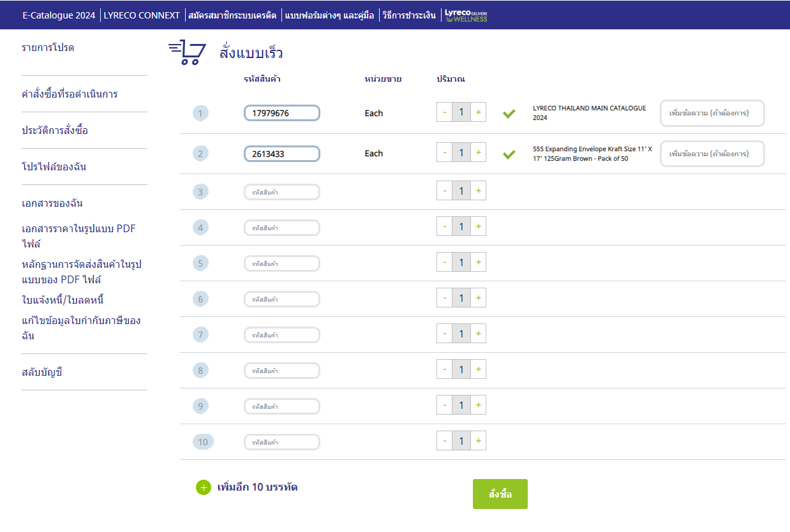Increase quantity for row 2
Screen dimensions: 790x532
pyautogui.click(x=479, y=153)
